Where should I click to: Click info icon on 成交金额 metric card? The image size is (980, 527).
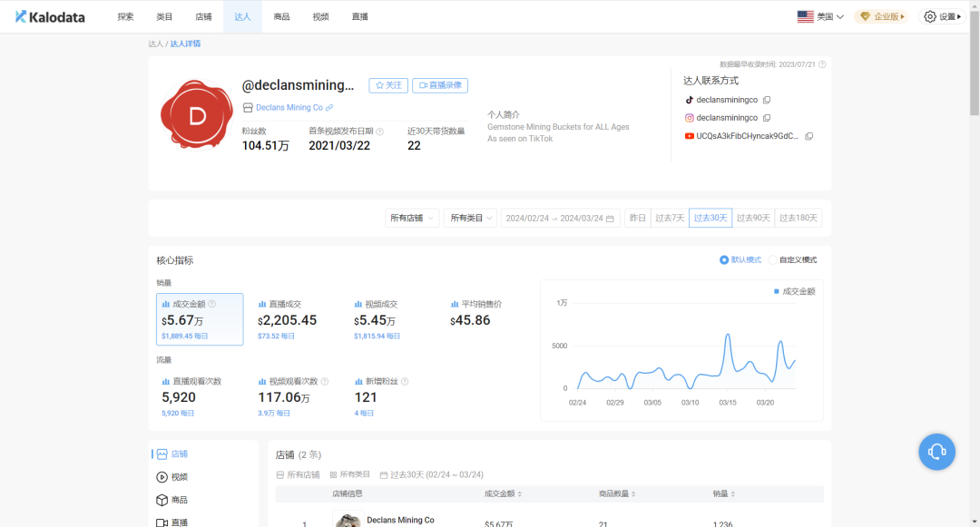[211, 304]
